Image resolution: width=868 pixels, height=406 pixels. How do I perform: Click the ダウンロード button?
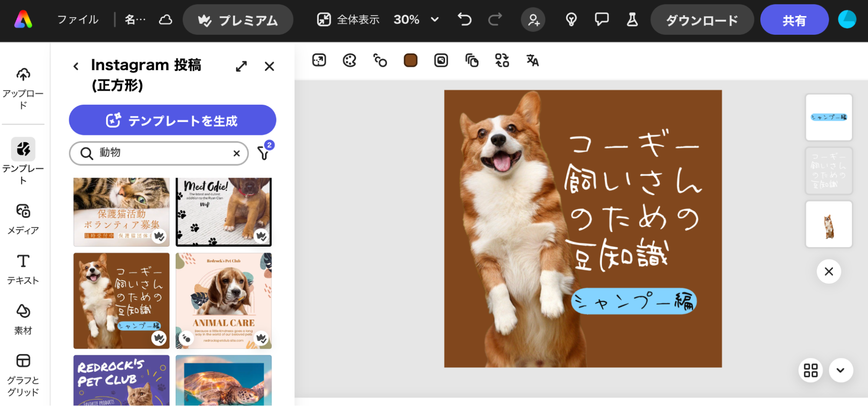point(702,20)
